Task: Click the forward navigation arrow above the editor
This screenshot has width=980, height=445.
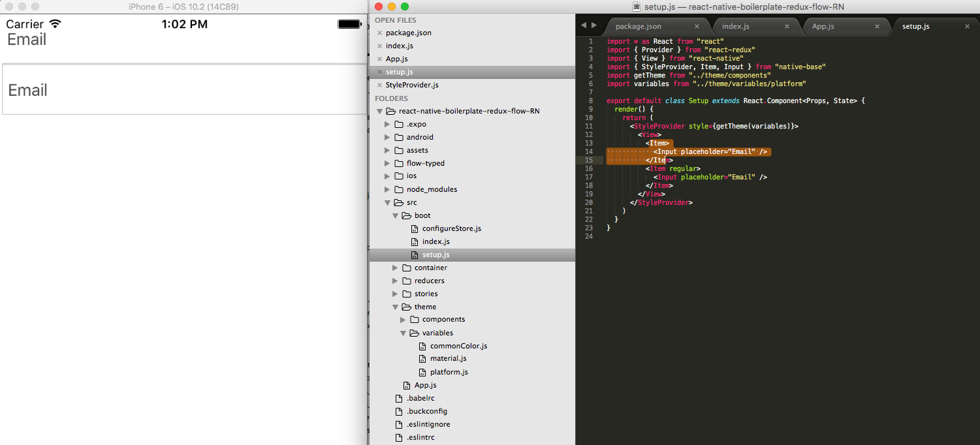Action: pos(593,25)
